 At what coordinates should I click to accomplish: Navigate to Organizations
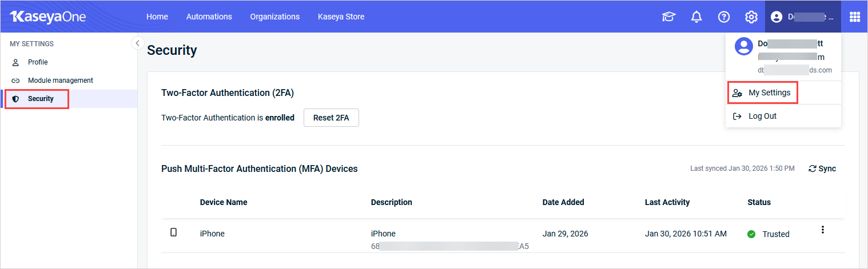tap(275, 17)
